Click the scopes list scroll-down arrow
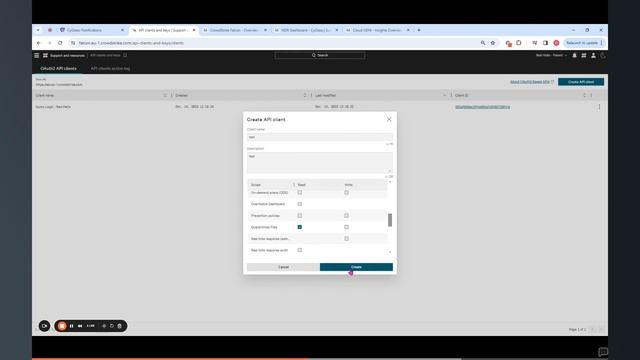This screenshot has height=360, width=640. tap(390, 252)
